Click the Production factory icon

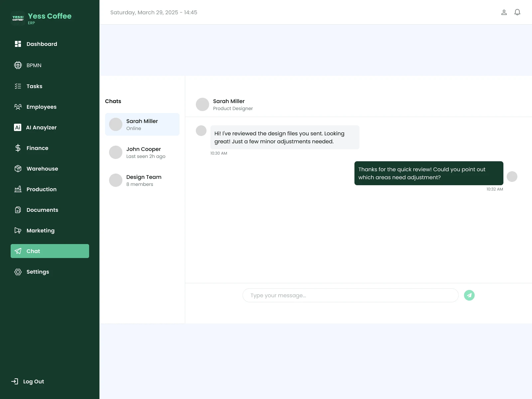pos(18,189)
